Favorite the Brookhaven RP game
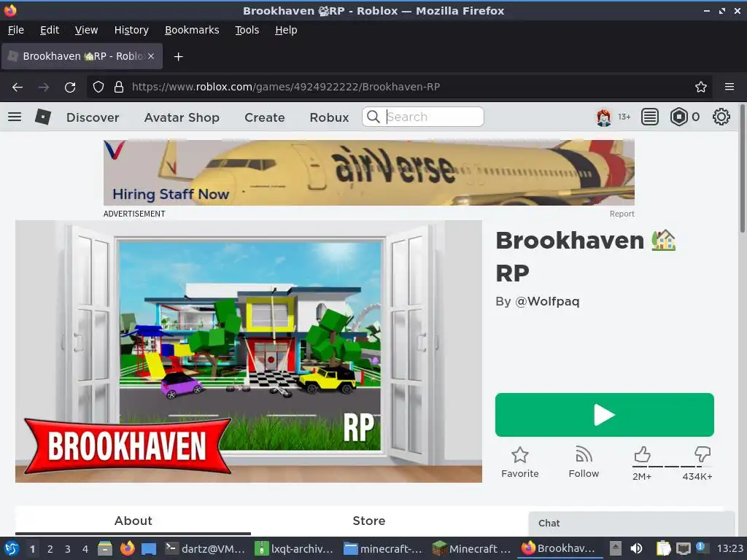The height and width of the screenshot is (560, 747). [x=519, y=462]
